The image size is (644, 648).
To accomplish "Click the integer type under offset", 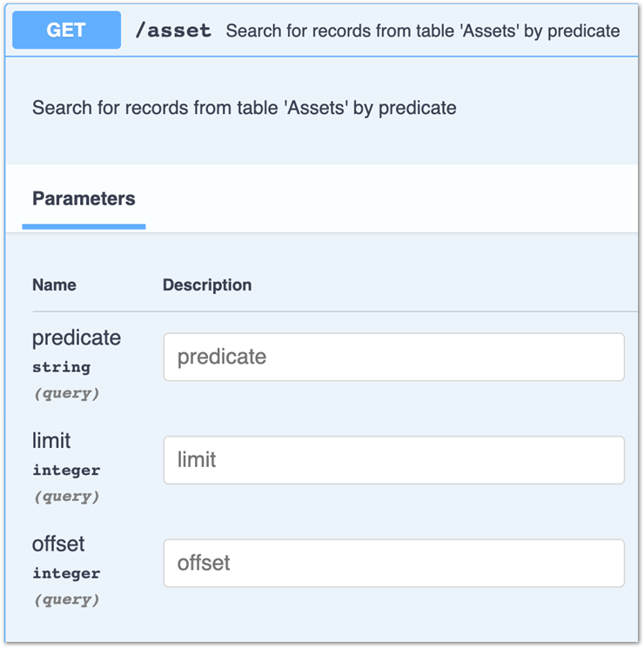I will point(66,574).
